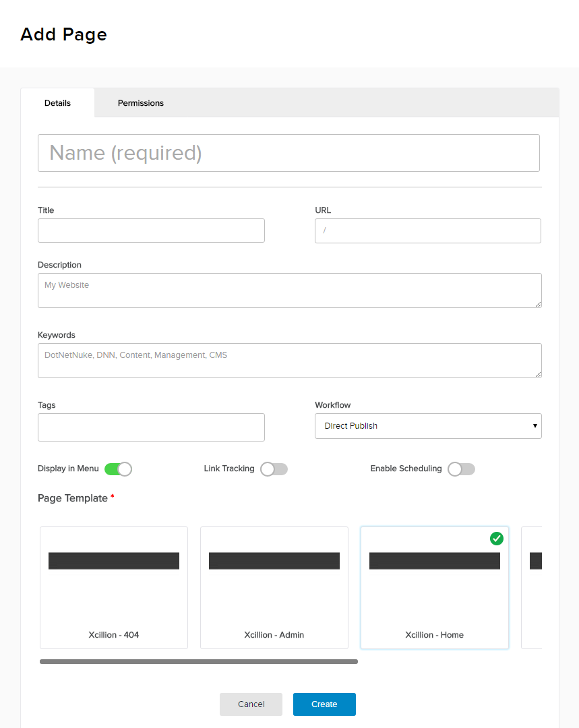Image resolution: width=579 pixels, height=728 pixels.
Task: Click the Tags input field
Action: pos(151,427)
